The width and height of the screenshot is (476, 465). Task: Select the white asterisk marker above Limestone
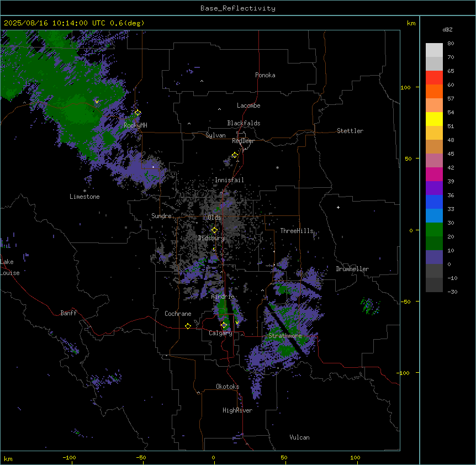84,191
